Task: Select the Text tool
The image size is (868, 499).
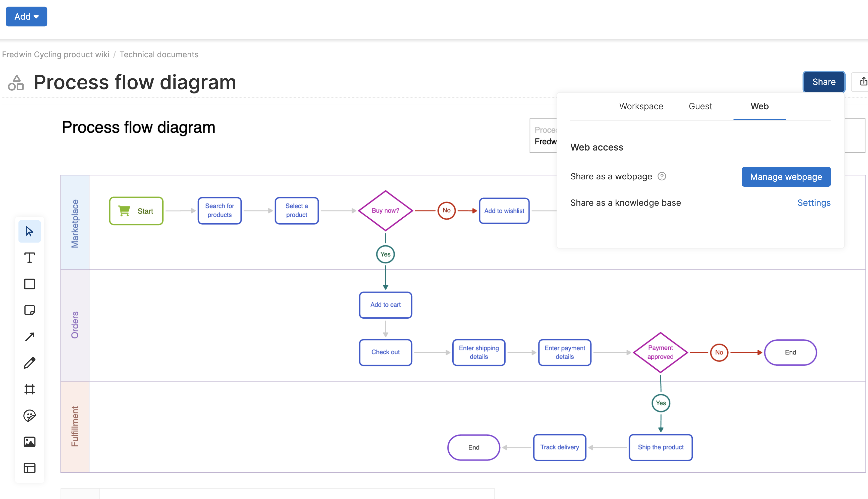Action: (29, 257)
